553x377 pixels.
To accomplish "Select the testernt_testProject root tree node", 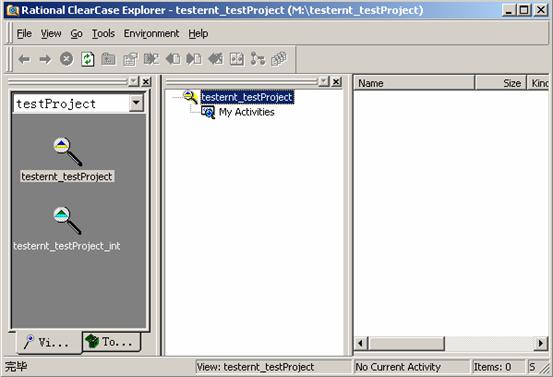I will [247, 97].
